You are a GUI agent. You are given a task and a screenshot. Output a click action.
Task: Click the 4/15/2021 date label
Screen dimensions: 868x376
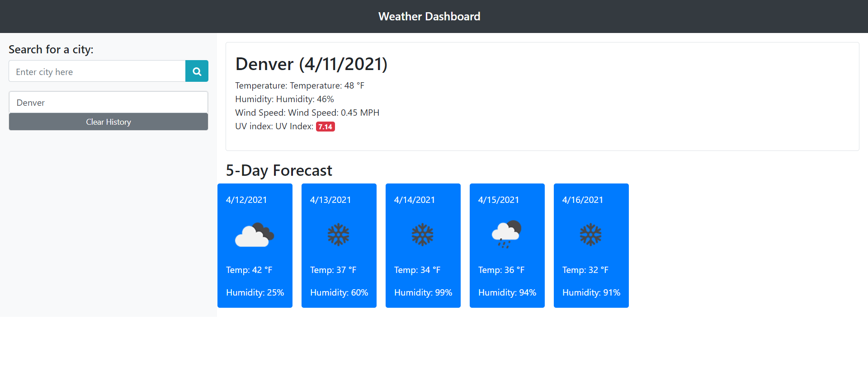(499, 200)
